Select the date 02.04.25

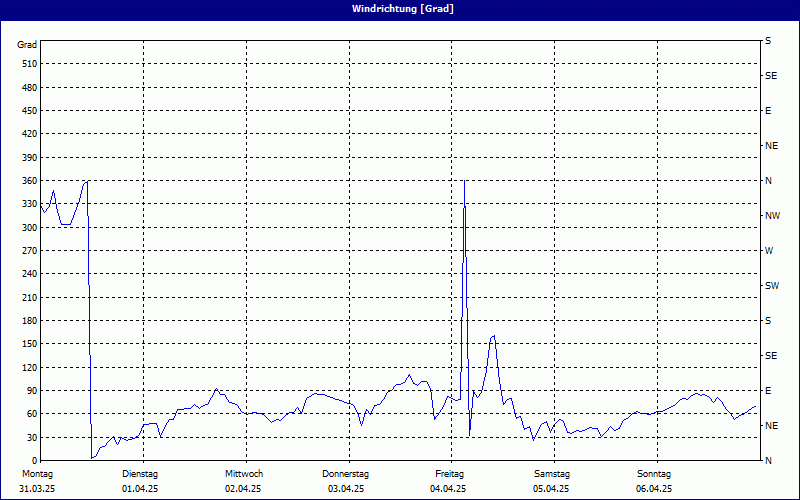point(243,489)
